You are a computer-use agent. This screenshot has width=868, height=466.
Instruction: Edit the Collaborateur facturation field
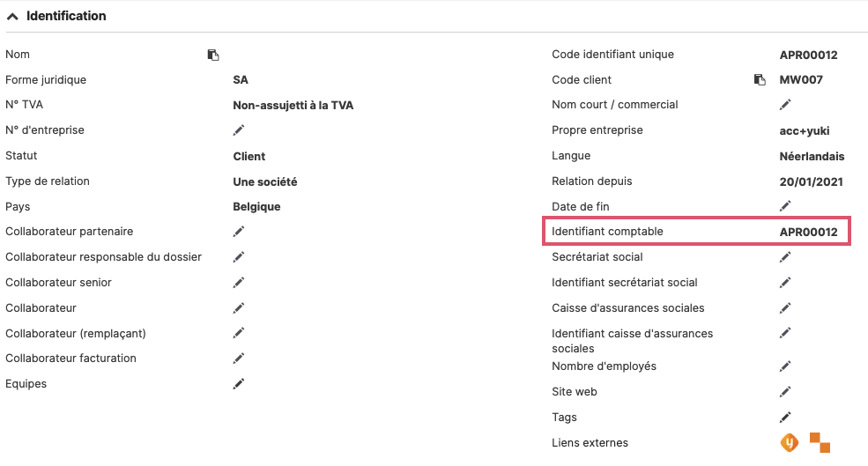click(239, 358)
